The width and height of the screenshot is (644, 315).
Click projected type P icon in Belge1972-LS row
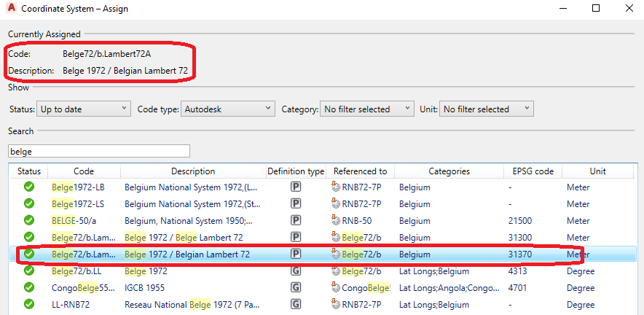[296, 203]
